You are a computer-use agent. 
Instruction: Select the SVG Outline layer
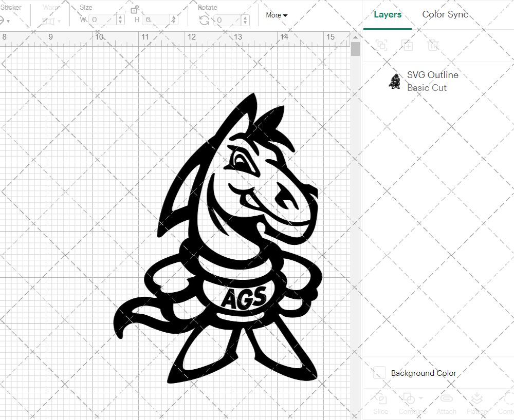(433, 74)
